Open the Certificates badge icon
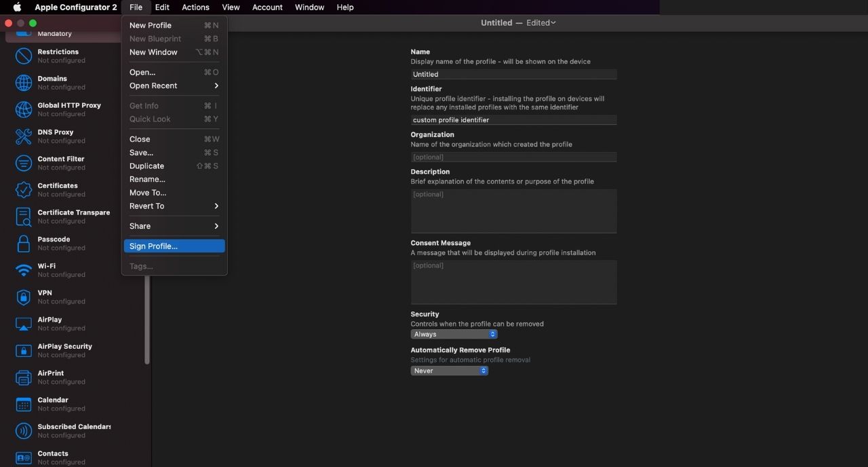Viewport: 868px width, 467px height. [x=24, y=190]
